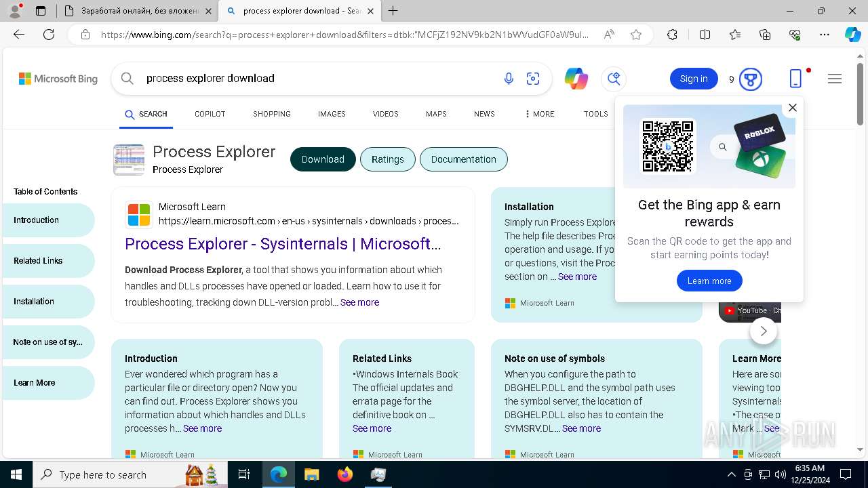Viewport: 868px width, 488px height.
Task: Click the search query input field
Action: 319,79
